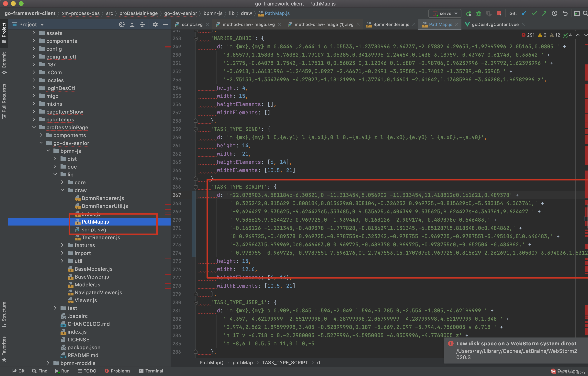Click the Low disk space notification
This screenshot has height=376, width=588.
point(516,350)
